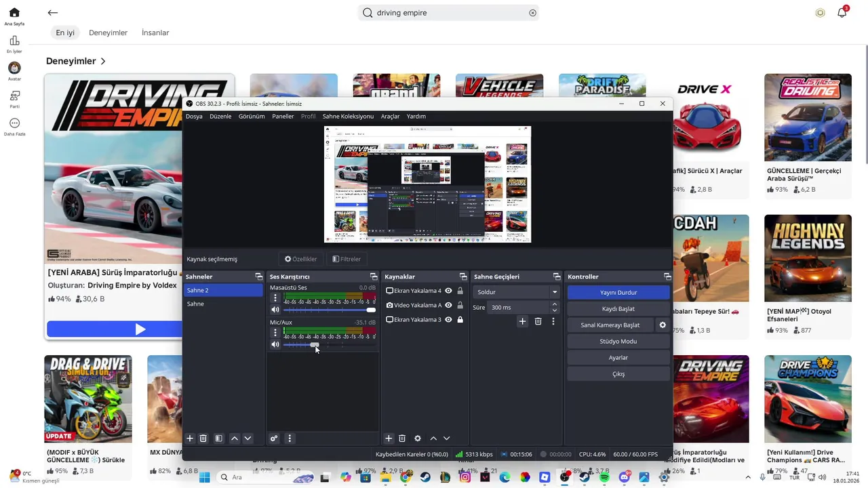Click Sanal Kamerayı Başlat button
868x488 pixels.
(x=610, y=325)
